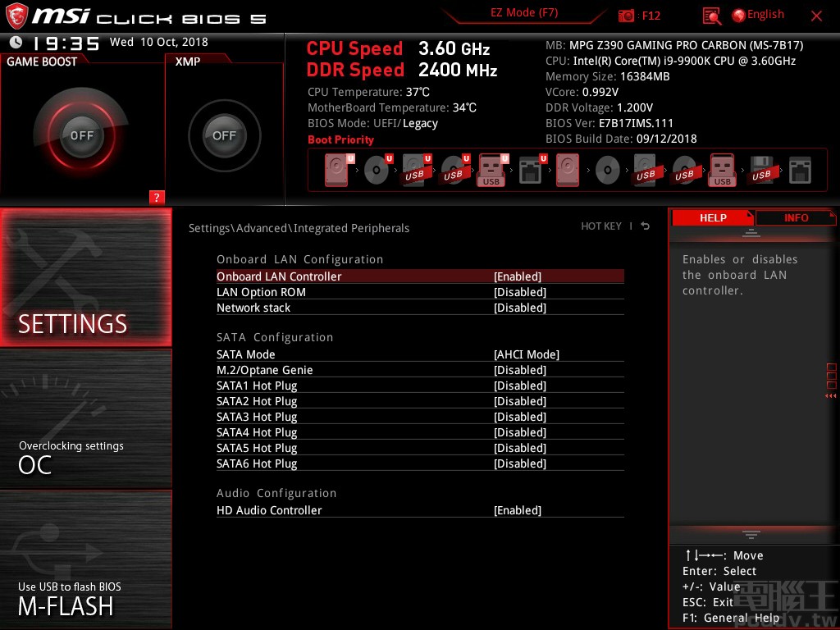The image size is (840, 630).
Task: Click the date Wed 10 Oct, 2018
Action: [158, 42]
